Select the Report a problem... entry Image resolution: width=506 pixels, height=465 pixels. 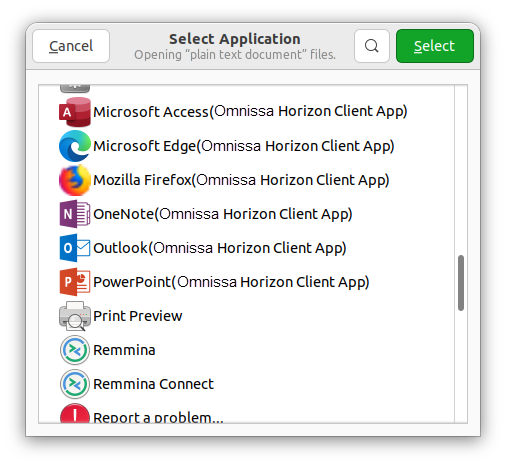(x=158, y=417)
